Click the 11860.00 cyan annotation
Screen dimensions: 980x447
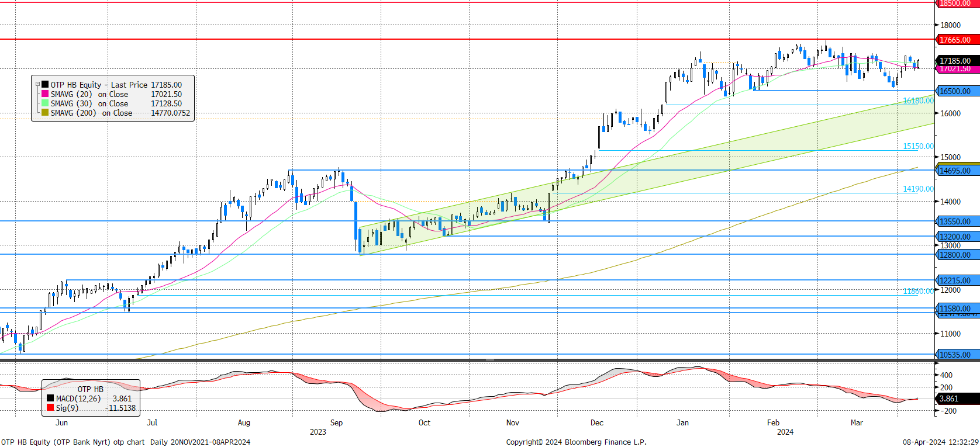pos(918,291)
